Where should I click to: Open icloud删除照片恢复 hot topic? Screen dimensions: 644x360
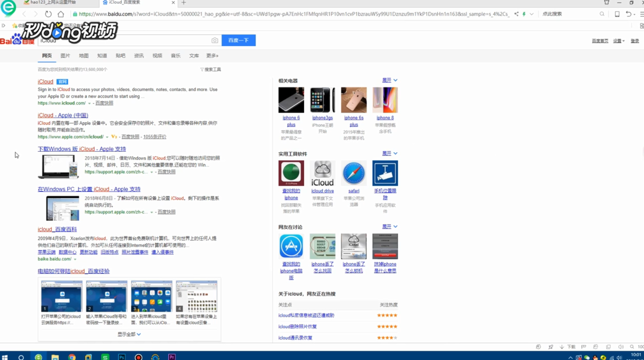click(297, 327)
